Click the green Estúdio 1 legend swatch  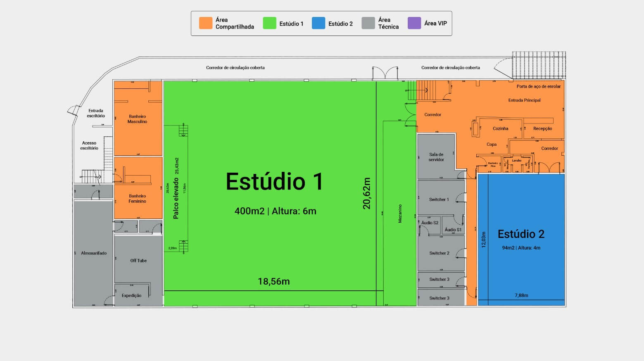(x=269, y=23)
